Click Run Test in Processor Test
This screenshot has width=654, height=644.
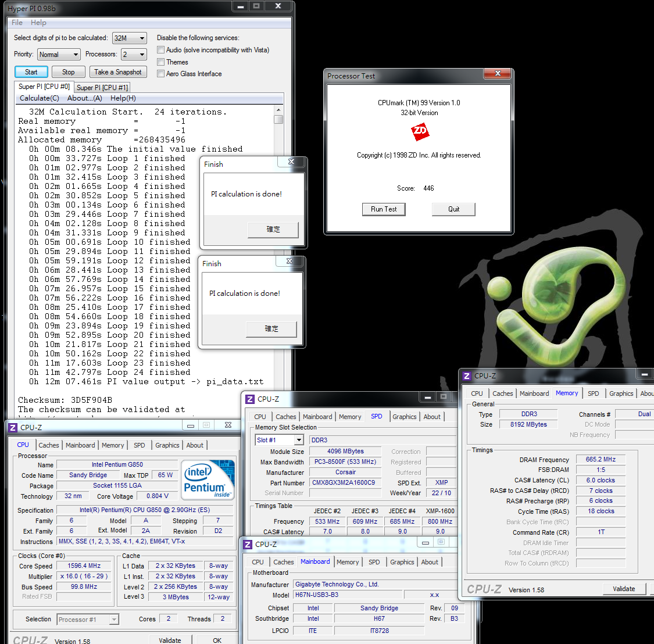tap(384, 209)
